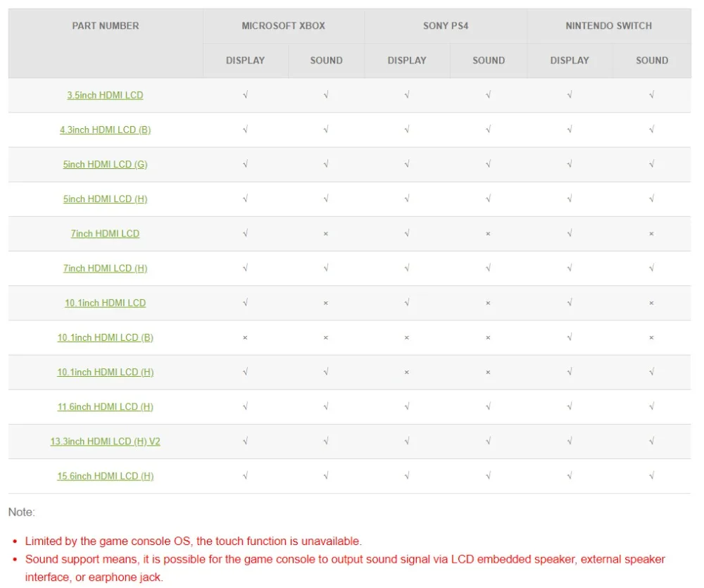Click the DISPLAY subheader under Microsoft Xbox
This screenshot has width=704, height=588.
click(245, 60)
